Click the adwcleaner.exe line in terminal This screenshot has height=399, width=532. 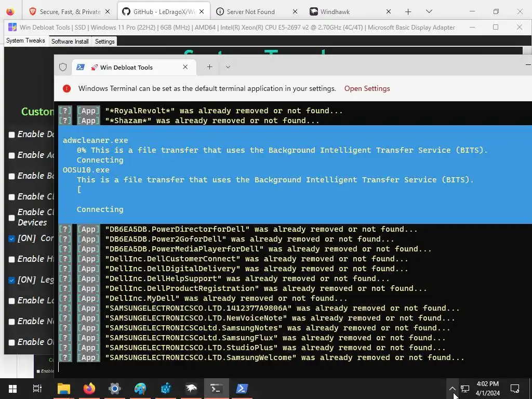[96, 140]
